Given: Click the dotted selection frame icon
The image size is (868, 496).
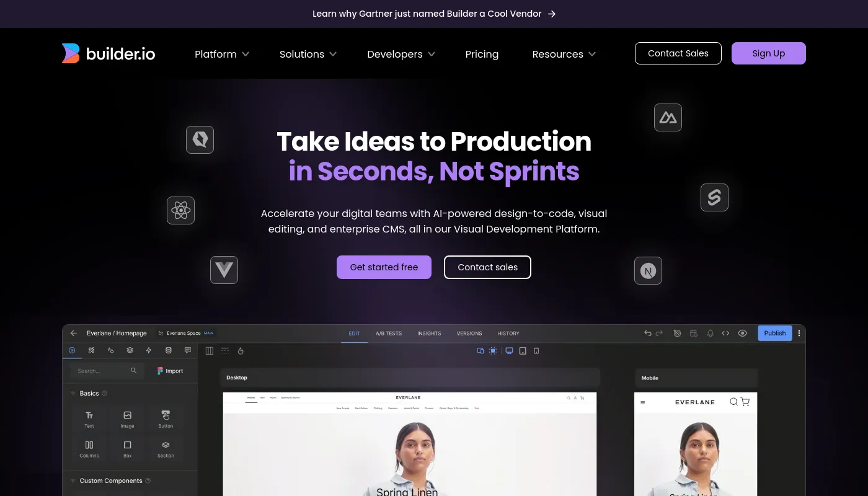Looking at the screenshot, I should (x=493, y=351).
